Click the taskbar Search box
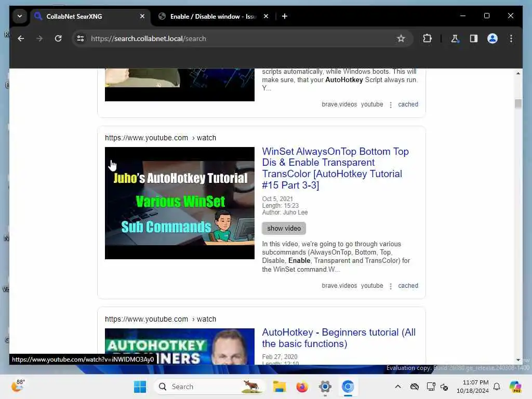 [210, 387]
